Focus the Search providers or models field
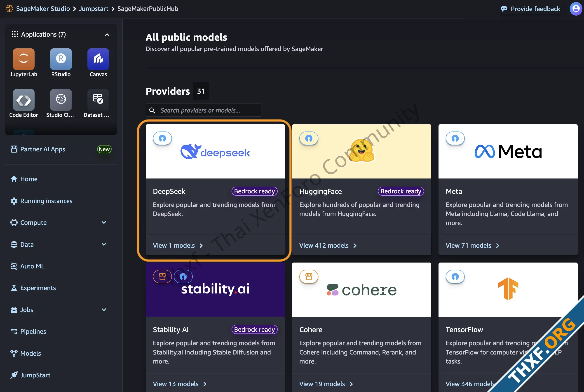Screen dimensions: 584x392 [204, 110]
